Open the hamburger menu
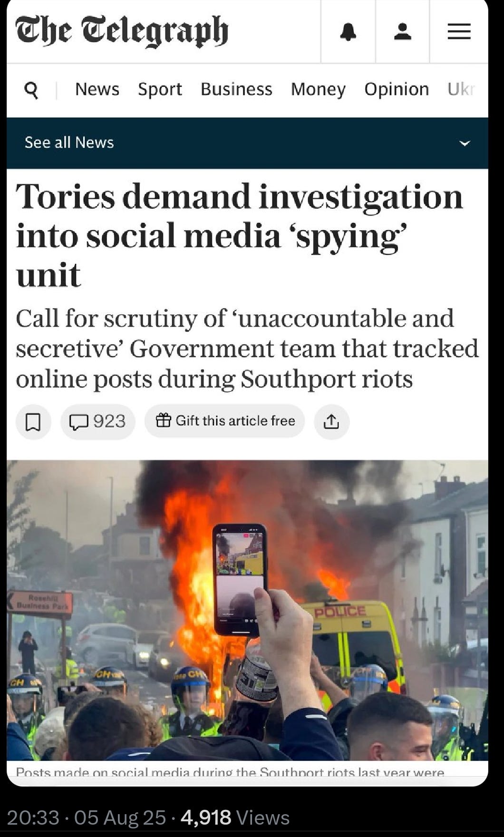 tap(459, 31)
